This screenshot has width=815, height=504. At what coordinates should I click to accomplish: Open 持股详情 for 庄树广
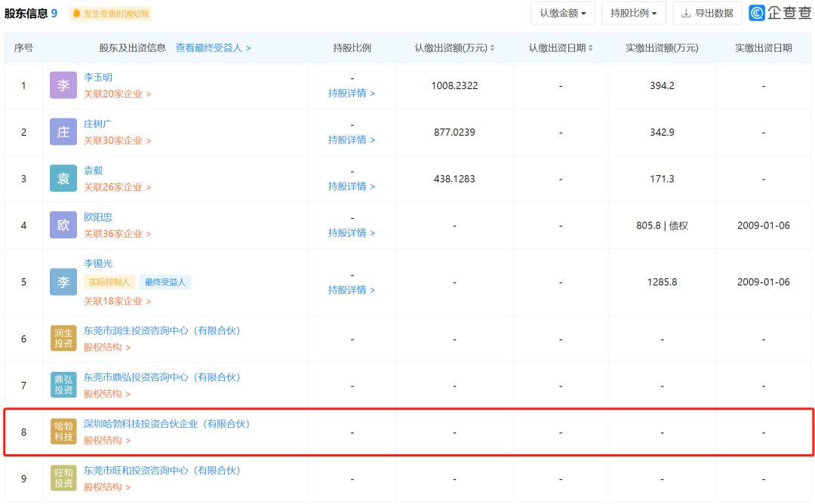352,140
